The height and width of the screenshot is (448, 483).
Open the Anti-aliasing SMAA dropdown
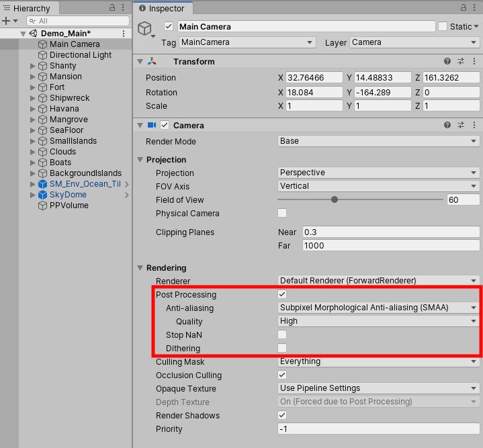(x=378, y=308)
